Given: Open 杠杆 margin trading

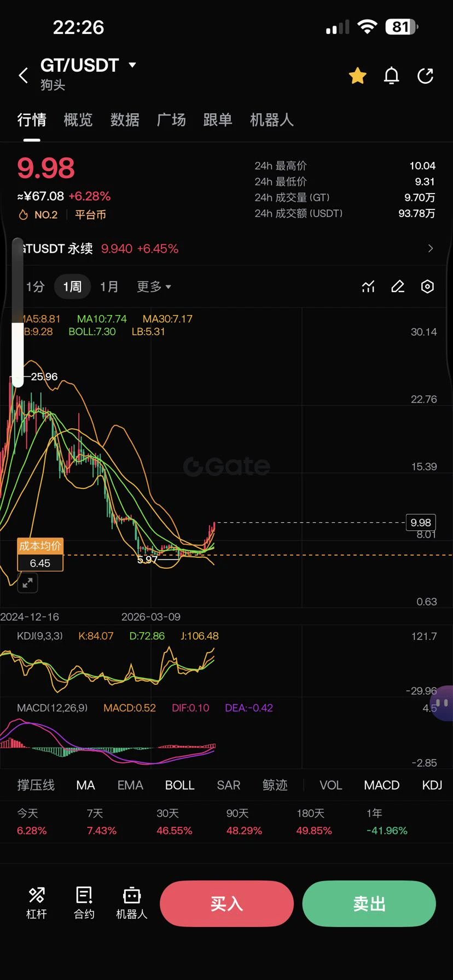Looking at the screenshot, I should tap(37, 903).
